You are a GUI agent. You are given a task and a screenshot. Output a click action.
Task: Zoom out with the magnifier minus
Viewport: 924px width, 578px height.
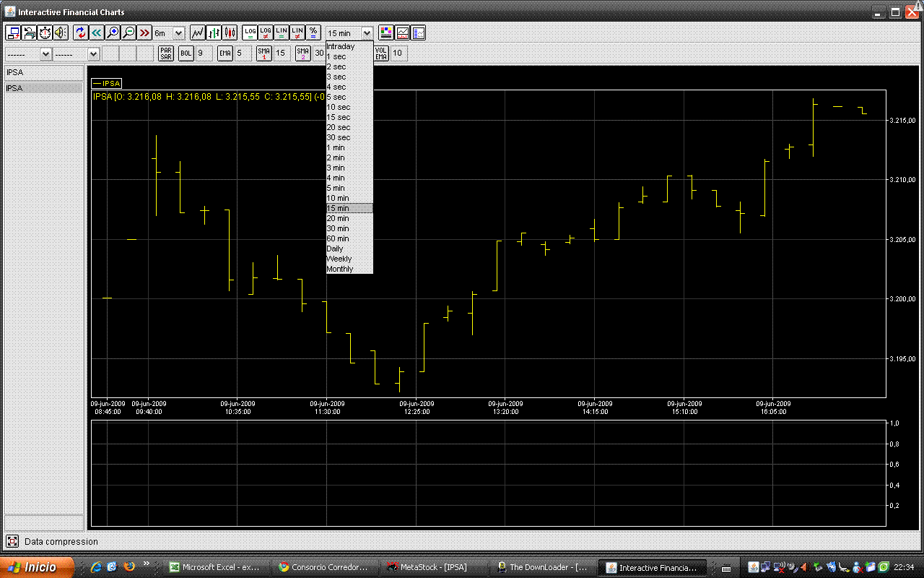point(128,33)
